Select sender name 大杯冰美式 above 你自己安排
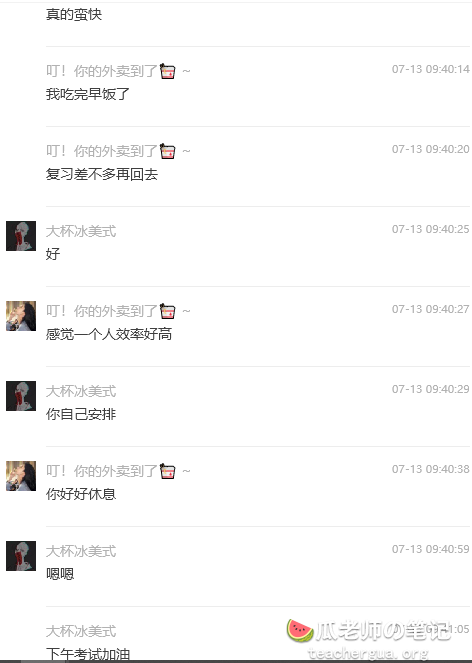 (81, 391)
